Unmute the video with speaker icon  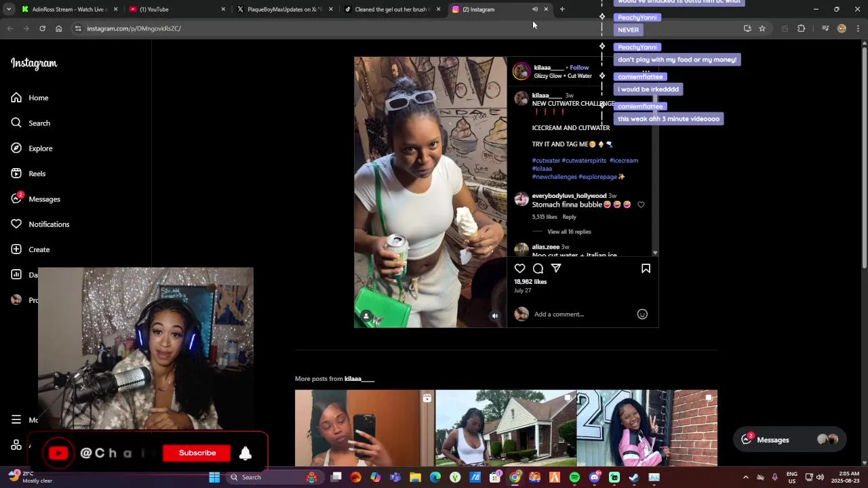pyautogui.click(x=494, y=316)
